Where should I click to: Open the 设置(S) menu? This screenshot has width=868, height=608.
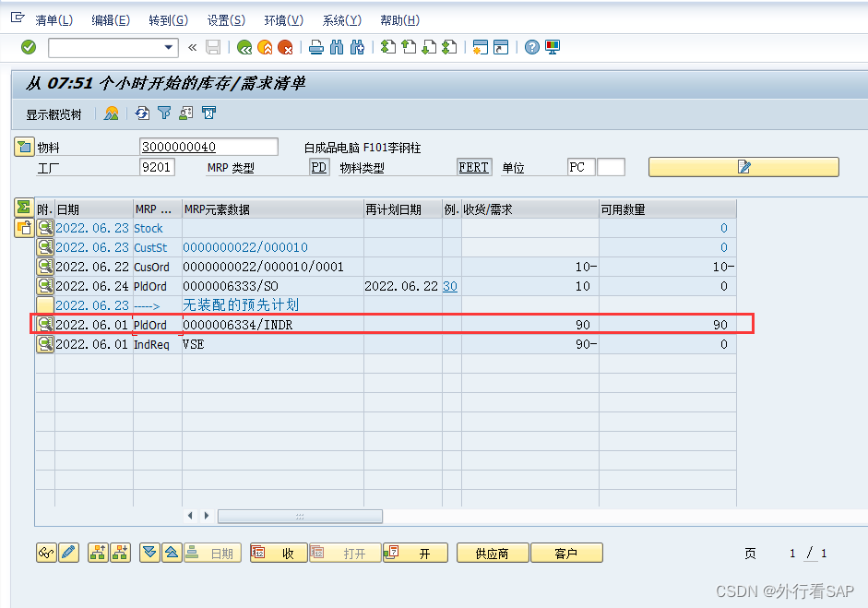point(226,20)
